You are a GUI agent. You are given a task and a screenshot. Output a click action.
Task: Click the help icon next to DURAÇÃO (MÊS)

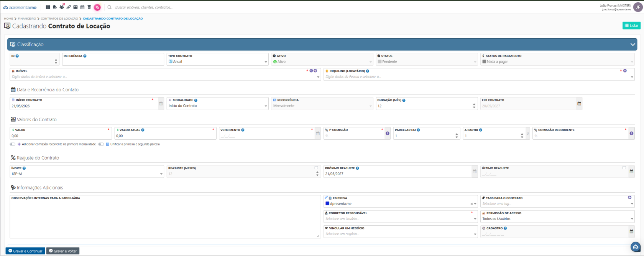pyautogui.click(x=404, y=100)
